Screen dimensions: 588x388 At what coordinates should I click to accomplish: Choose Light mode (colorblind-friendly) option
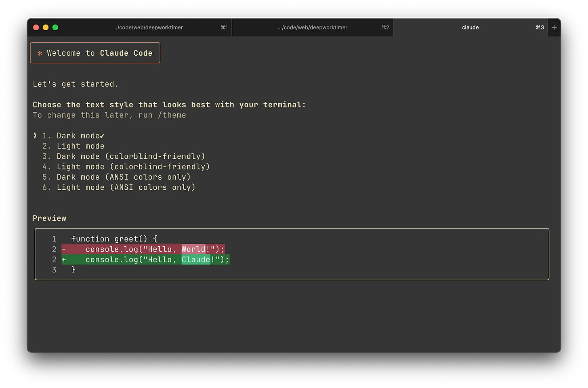pyautogui.click(x=126, y=167)
